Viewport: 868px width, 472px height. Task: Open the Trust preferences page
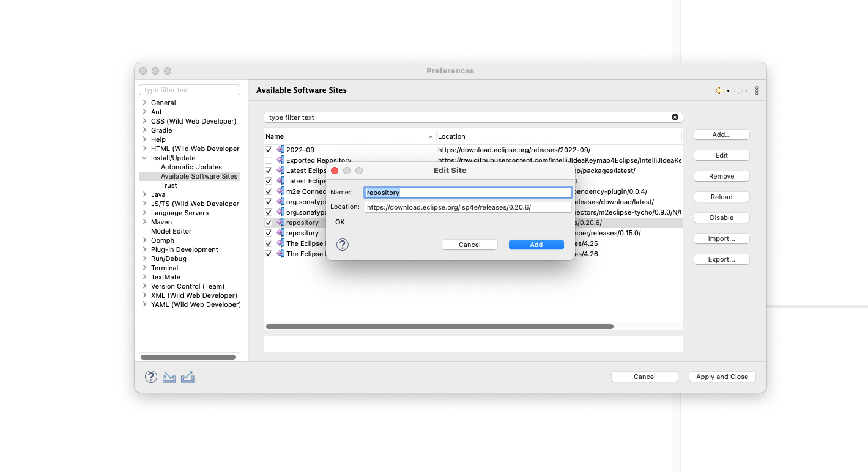coord(169,185)
